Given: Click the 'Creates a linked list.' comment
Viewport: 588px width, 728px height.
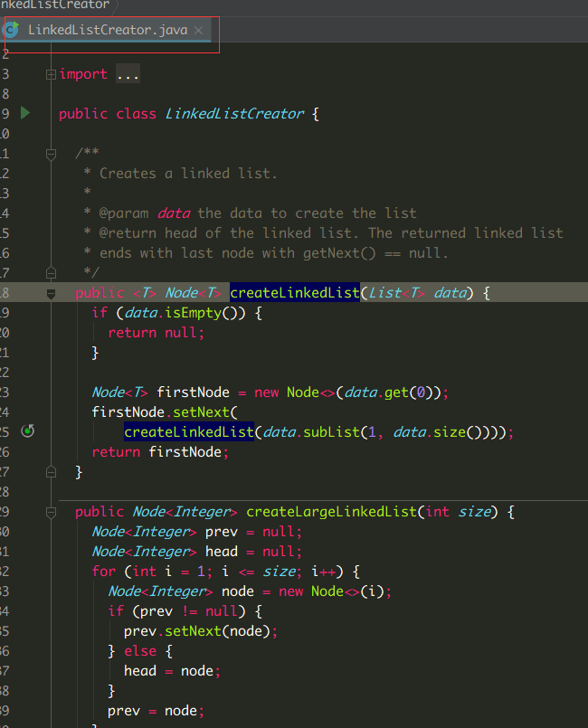Looking at the screenshot, I should tap(188, 174).
